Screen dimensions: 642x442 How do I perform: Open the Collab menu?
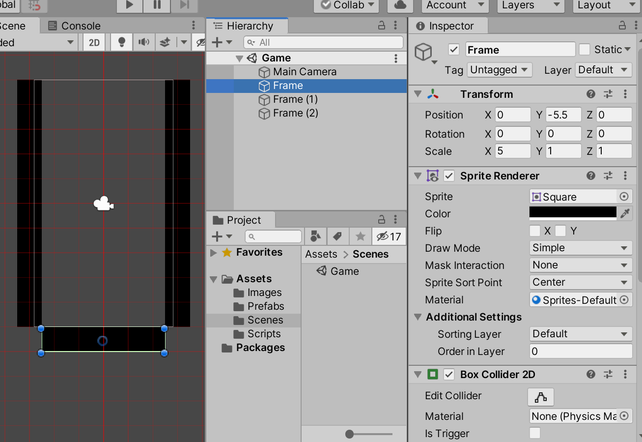348,5
